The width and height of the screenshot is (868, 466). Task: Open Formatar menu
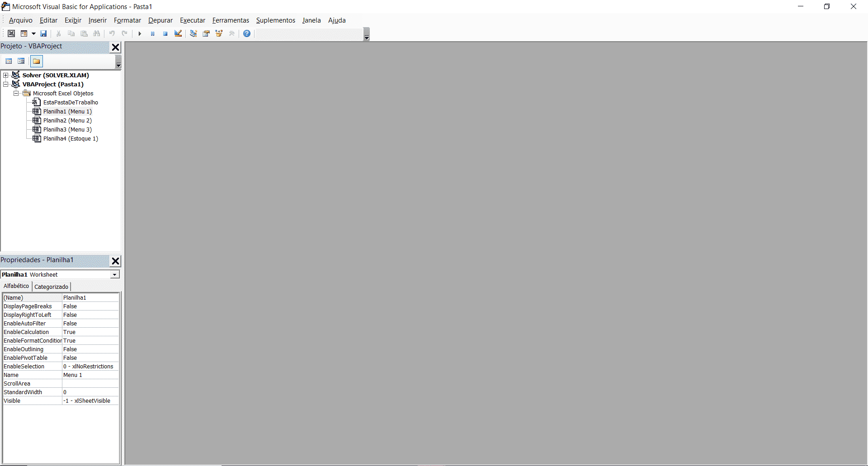(127, 20)
